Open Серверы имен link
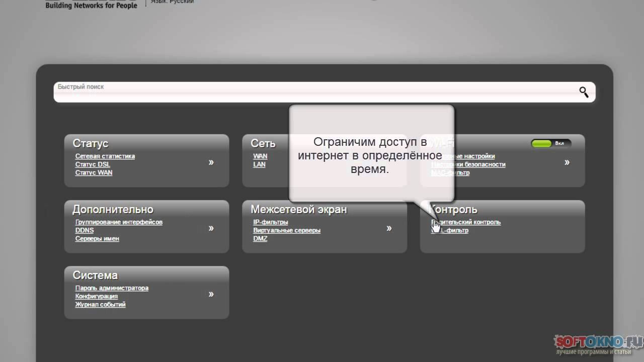Screen dimensions: 644x362 (x=97, y=238)
